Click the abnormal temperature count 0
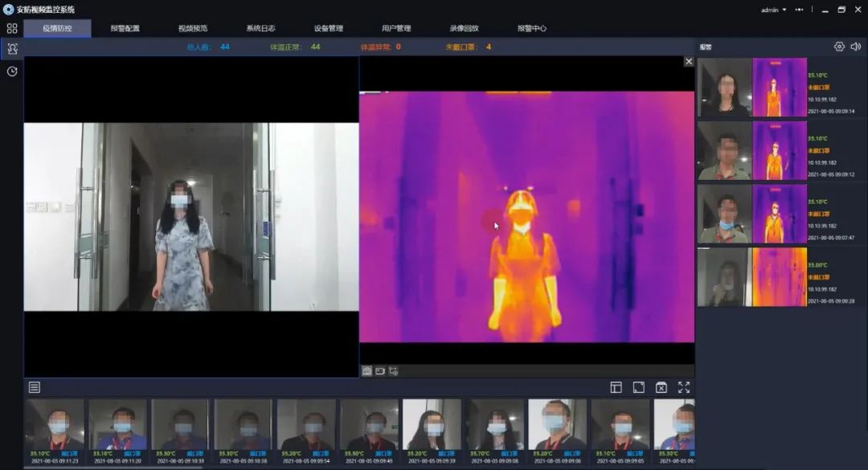 click(x=398, y=47)
